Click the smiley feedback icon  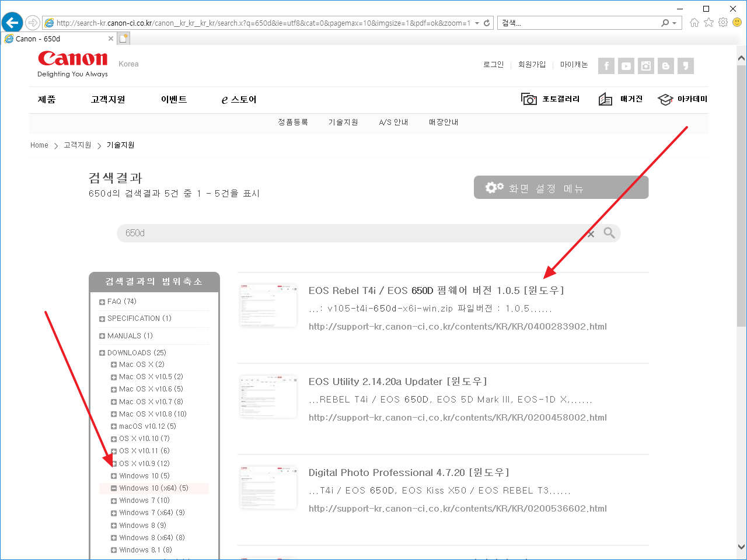tap(737, 22)
